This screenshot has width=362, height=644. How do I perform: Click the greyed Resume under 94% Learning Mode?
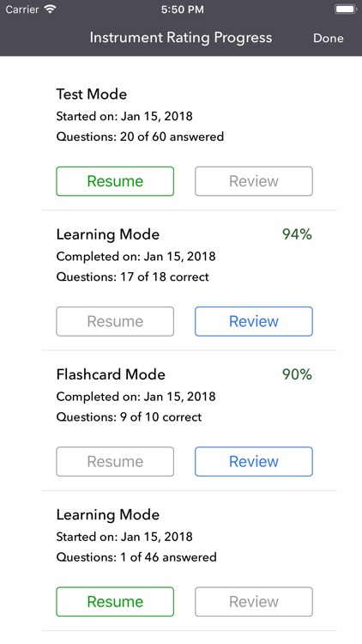pos(115,321)
